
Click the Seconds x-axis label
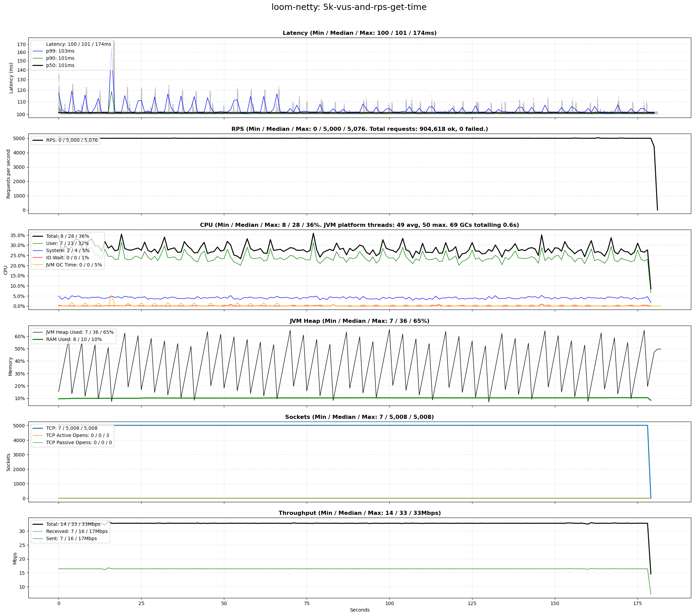[x=359, y=610]
